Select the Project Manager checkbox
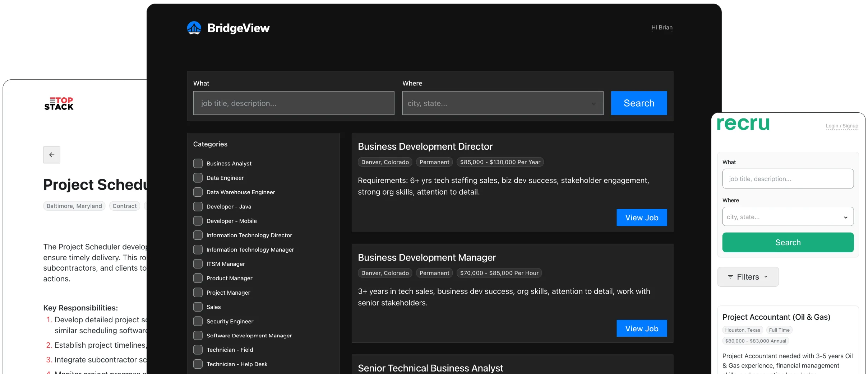The height and width of the screenshot is (374, 868). pyautogui.click(x=198, y=293)
